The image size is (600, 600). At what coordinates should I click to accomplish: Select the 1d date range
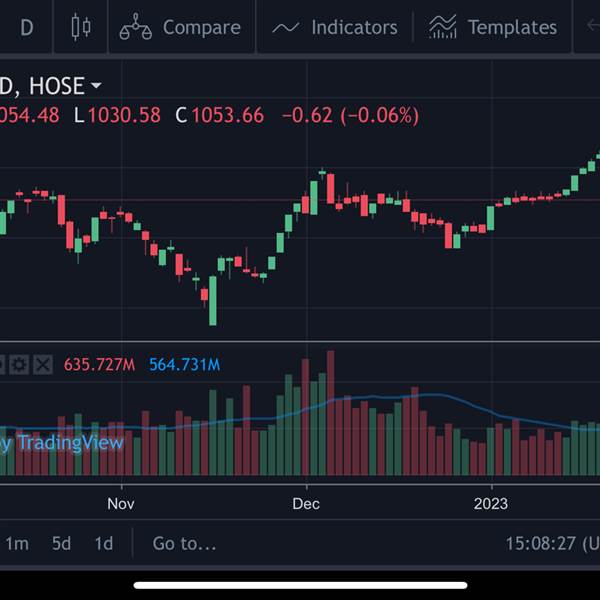click(x=104, y=543)
